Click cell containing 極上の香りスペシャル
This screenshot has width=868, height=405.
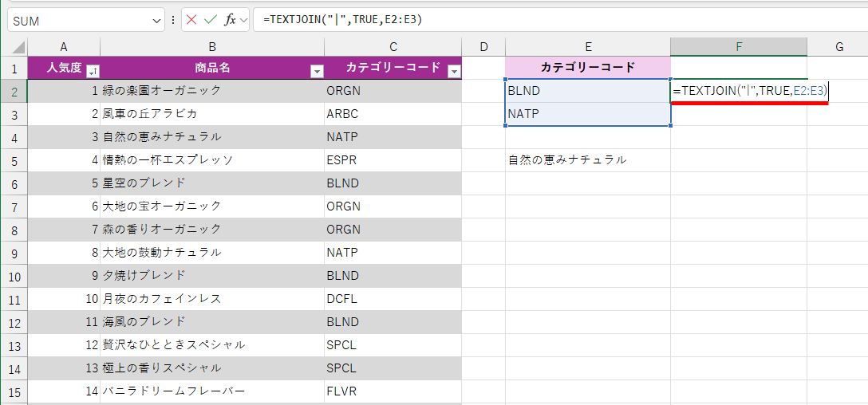[x=212, y=368]
